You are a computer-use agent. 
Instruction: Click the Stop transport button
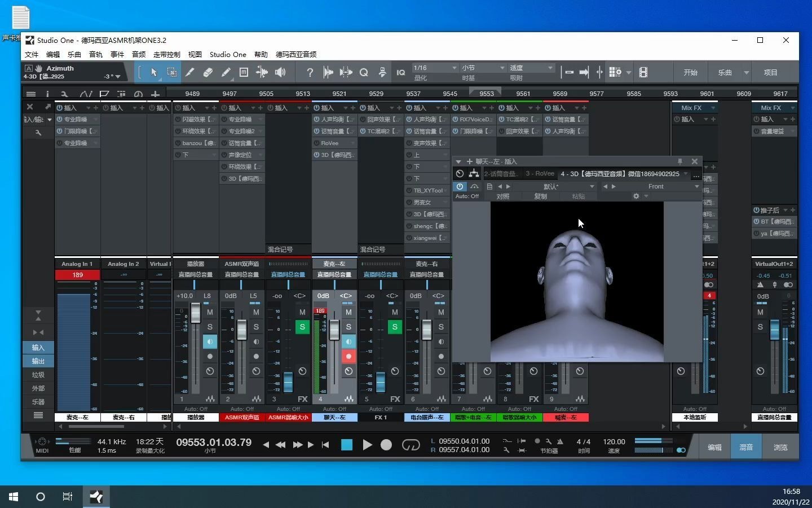(347, 445)
